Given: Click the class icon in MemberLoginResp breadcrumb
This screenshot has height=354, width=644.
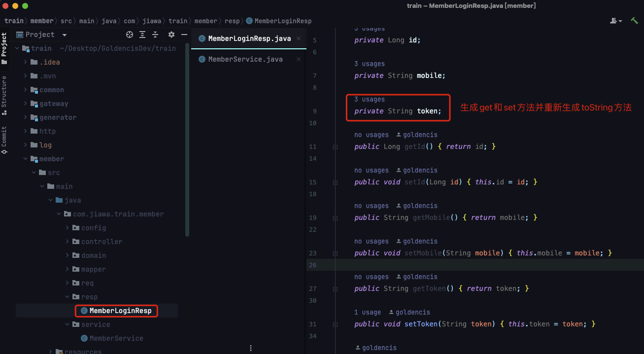Looking at the screenshot, I should (x=249, y=21).
